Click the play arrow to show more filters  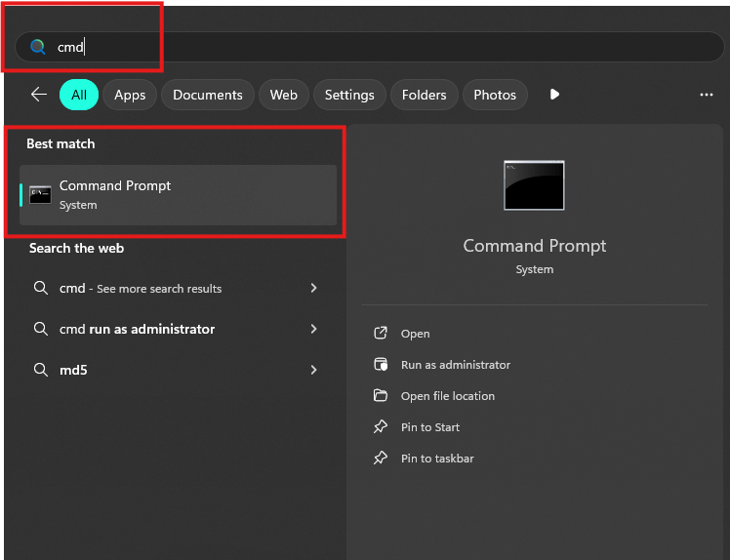(x=554, y=95)
